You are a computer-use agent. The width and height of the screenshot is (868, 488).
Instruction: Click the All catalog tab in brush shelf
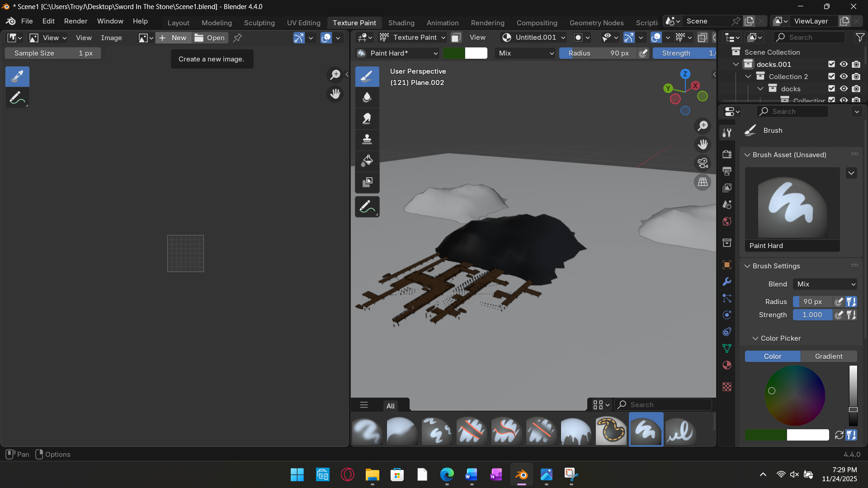click(391, 406)
